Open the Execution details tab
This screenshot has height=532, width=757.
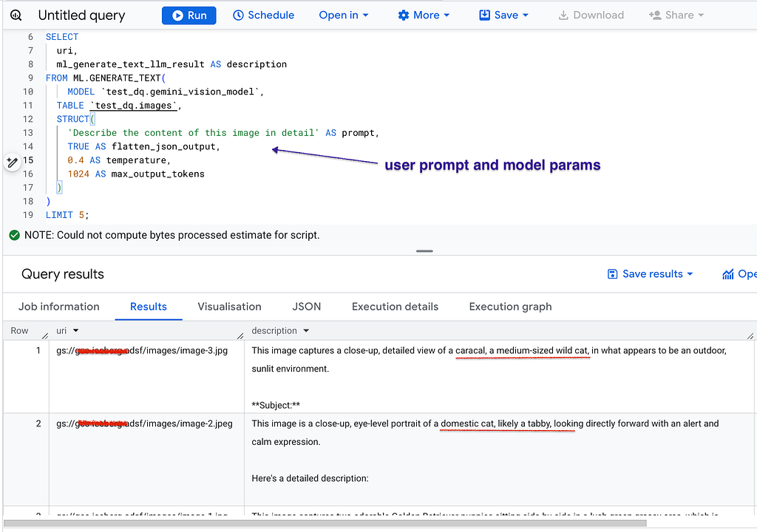[395, 307]
